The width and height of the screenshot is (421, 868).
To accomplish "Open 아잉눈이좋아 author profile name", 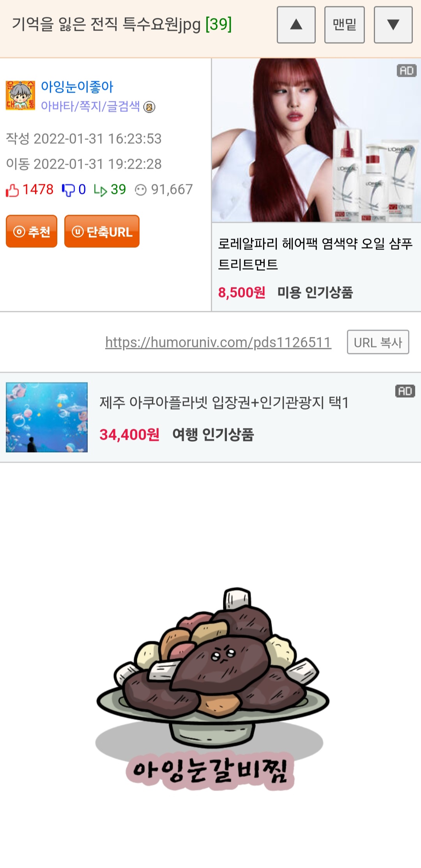I will pyautogui.click(x=77, y=86).
